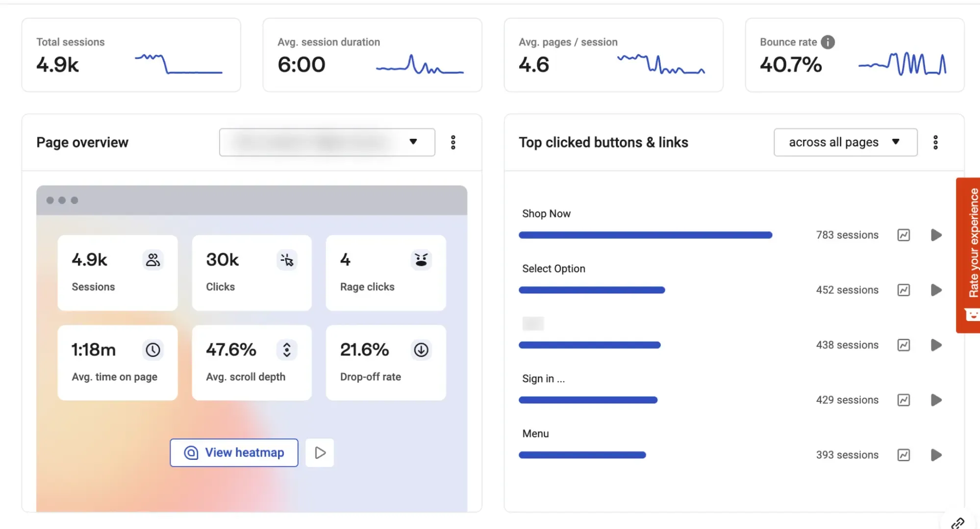Click the Drop-off rate tile
This screenshot has height=529, width=980.
coord(385,363)
